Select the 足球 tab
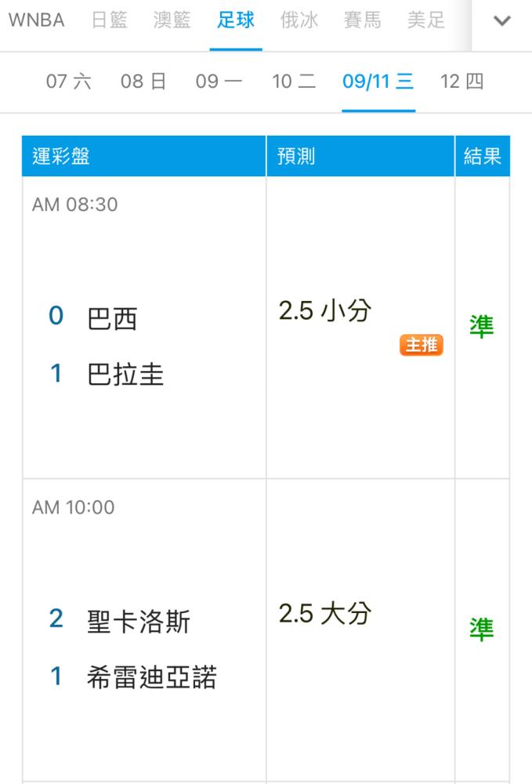Viewport: 532px width, 784px height. [x=236, y=20]
